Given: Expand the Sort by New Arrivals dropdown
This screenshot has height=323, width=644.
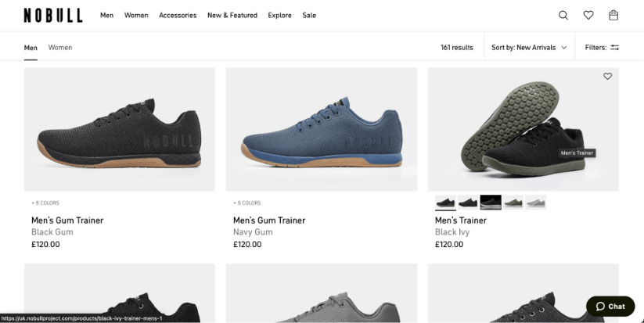Looking at the screenshot, I should [x=529, y=48].
